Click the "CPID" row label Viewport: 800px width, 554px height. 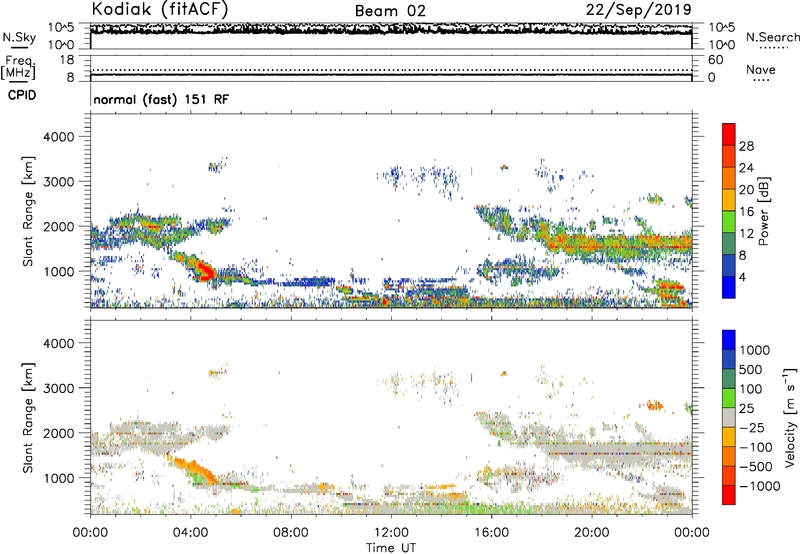point(22,95)
